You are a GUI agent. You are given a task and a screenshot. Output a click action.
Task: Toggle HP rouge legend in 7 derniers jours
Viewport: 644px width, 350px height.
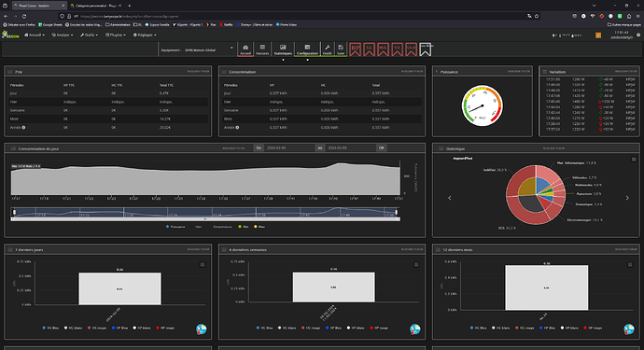(166, 328)
